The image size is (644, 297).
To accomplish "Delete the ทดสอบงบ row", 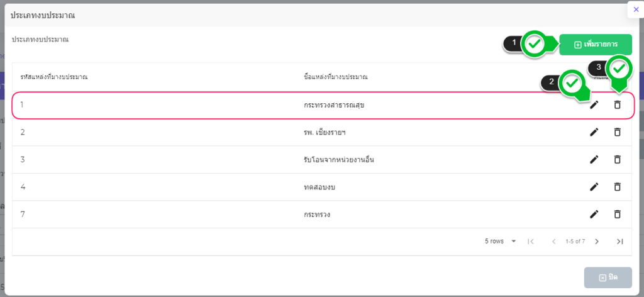I will pyautogui.click(x=617, y=187).
